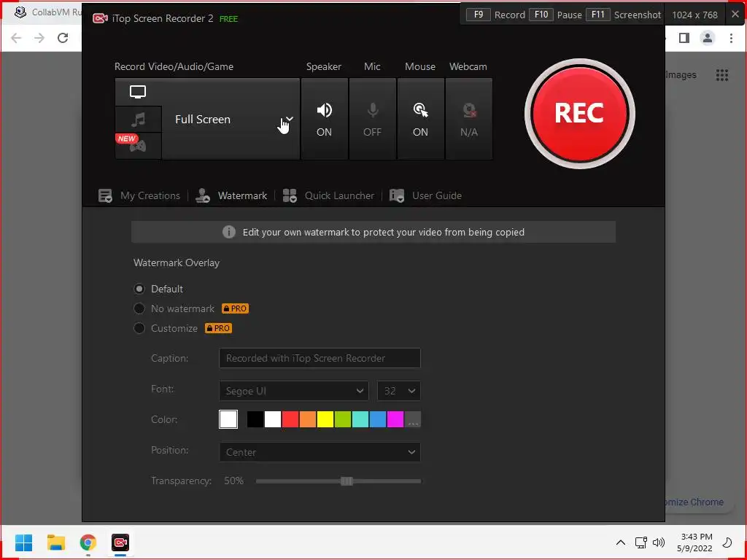The width and height of the screenshot is (747, 560).
Task: Open the network tray icon
Action: [641, 542]
